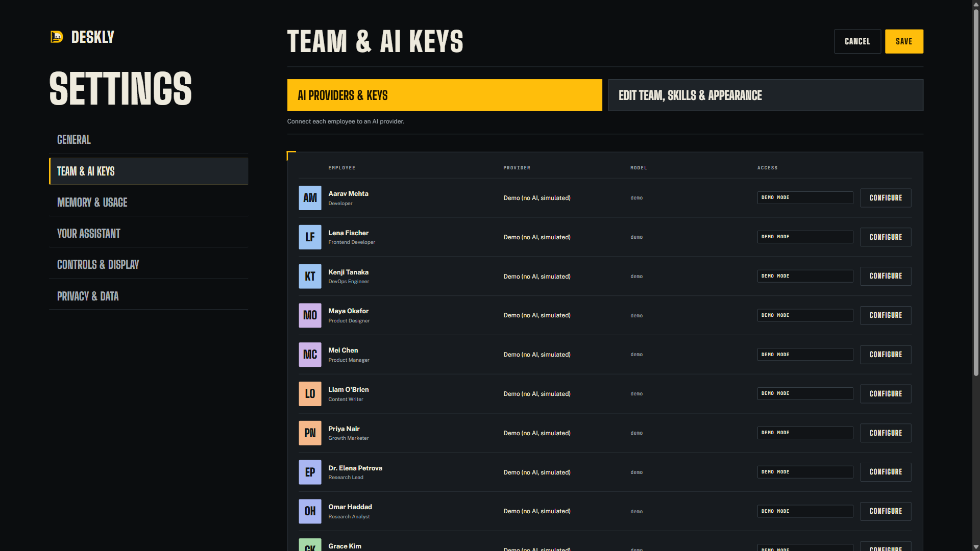Viewport: 980px width, 551px height.
Task: Select Team & AI Keys in sidebar
Action: 149,171
